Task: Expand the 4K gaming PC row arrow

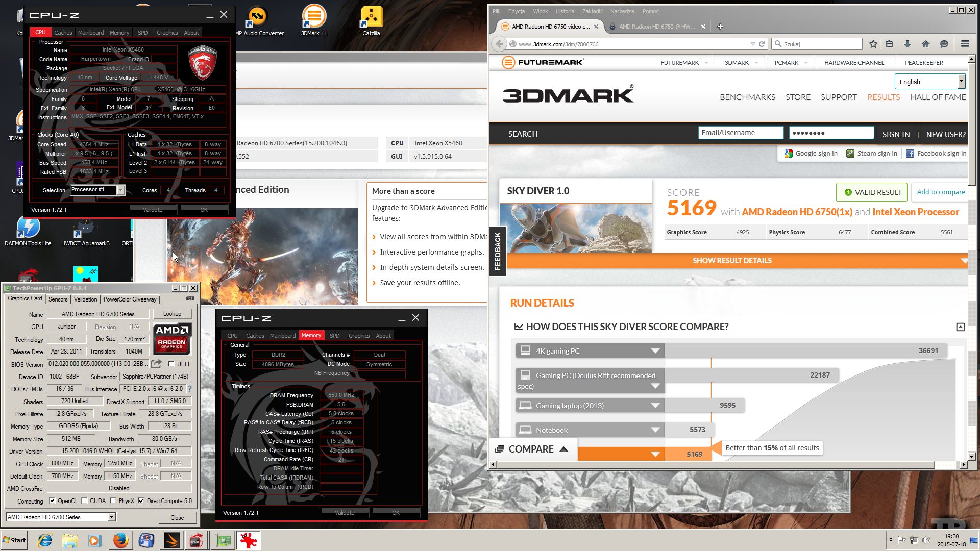Action: [x=655, y=350]
